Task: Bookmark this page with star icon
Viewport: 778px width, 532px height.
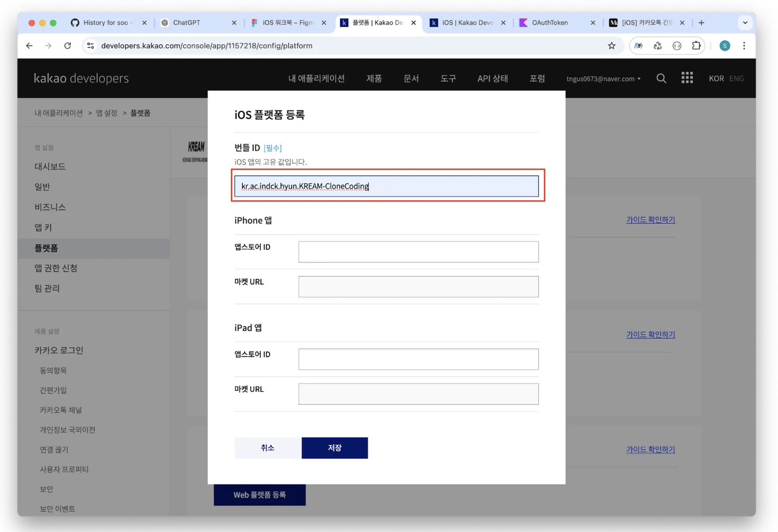Action: click(x=612, y=46)
